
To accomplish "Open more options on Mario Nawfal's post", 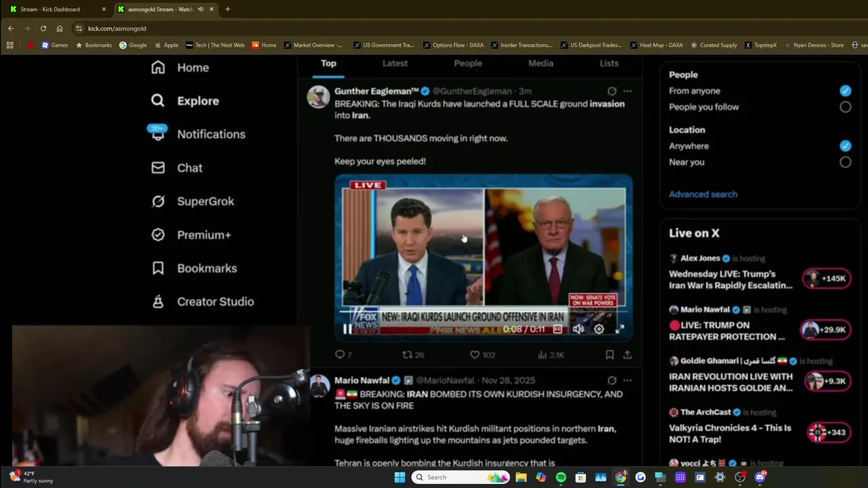I will coord(627,380).
